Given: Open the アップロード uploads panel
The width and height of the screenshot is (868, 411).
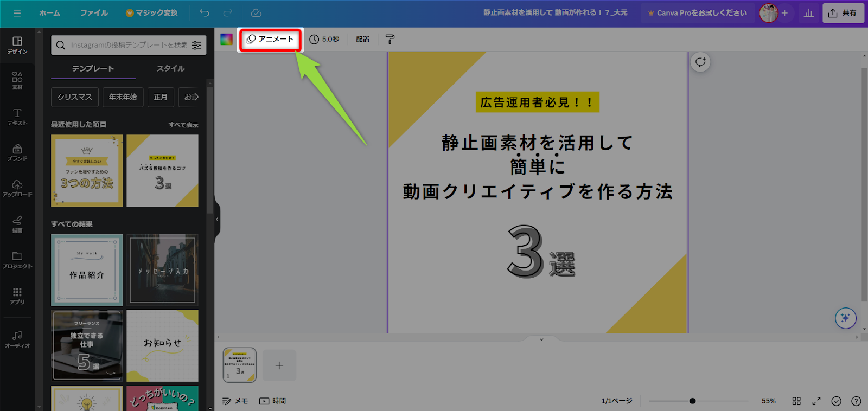Looking at the screenshot, I should point(17,188).
